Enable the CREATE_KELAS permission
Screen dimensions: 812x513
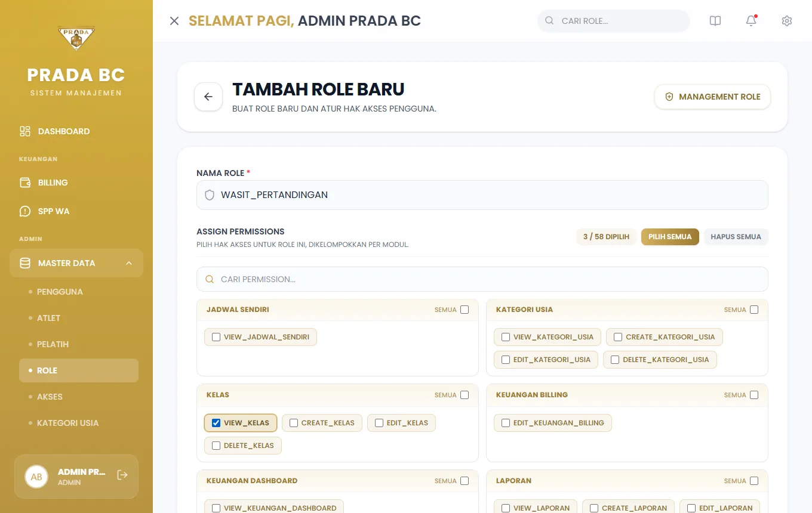coord(294,423)
